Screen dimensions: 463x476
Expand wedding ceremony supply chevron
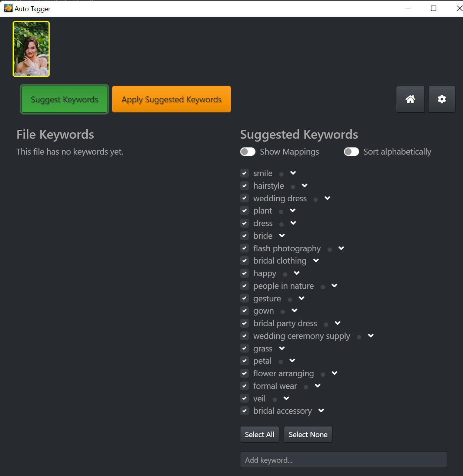371,335
